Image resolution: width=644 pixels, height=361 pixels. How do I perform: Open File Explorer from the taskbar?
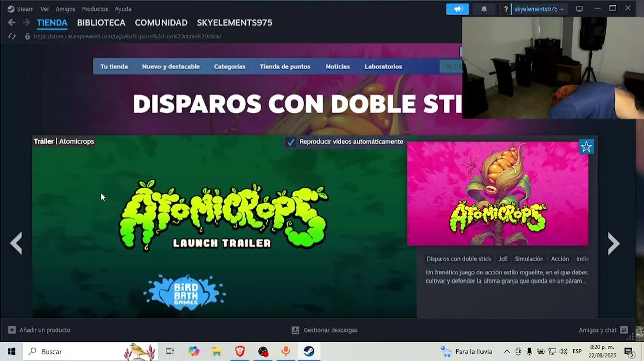216,351
